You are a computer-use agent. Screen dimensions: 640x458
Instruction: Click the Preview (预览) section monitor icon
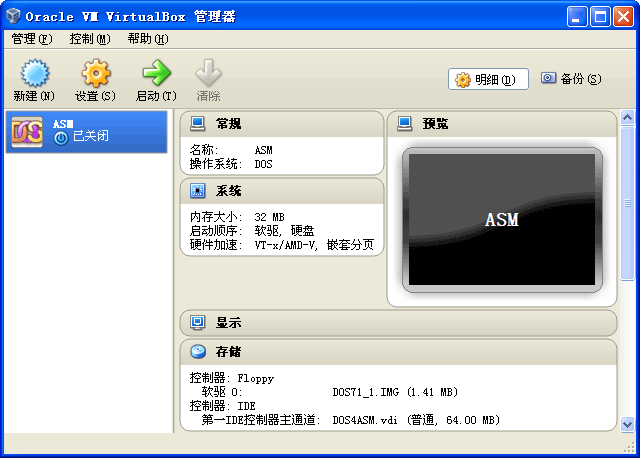pos(404,124)
